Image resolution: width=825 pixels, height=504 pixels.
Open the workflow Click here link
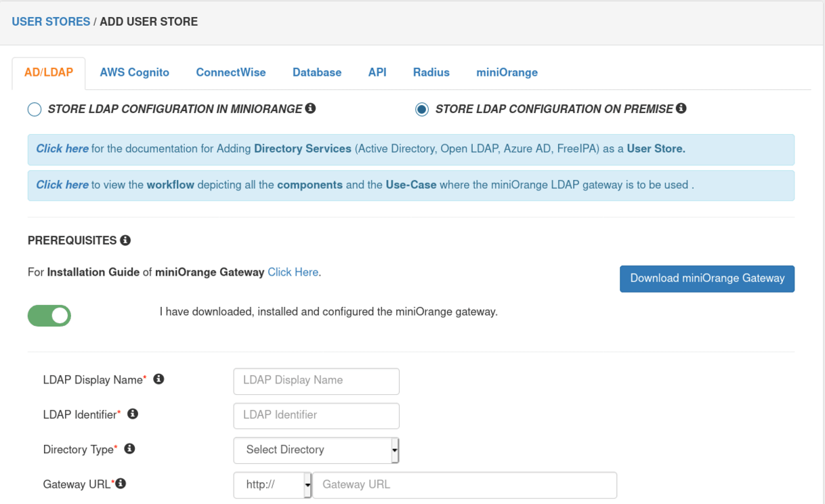(62, 185)
